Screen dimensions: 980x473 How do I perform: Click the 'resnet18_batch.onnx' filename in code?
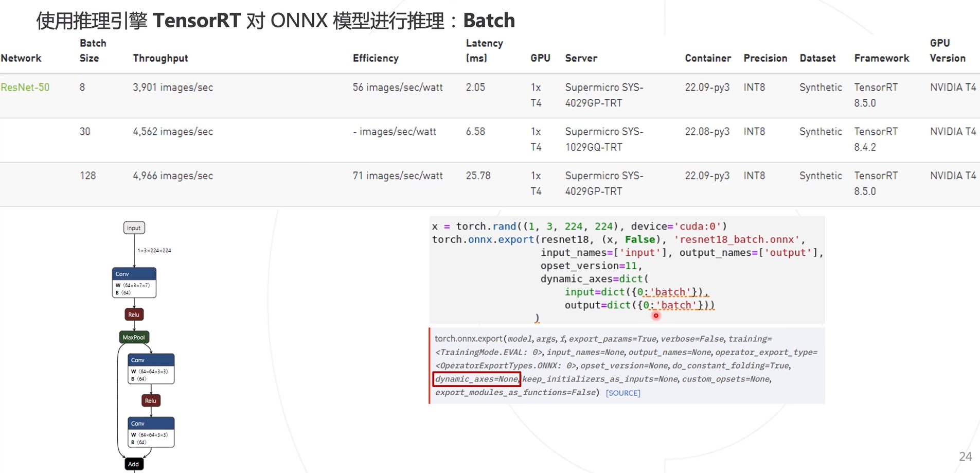[x=737, y=239]
